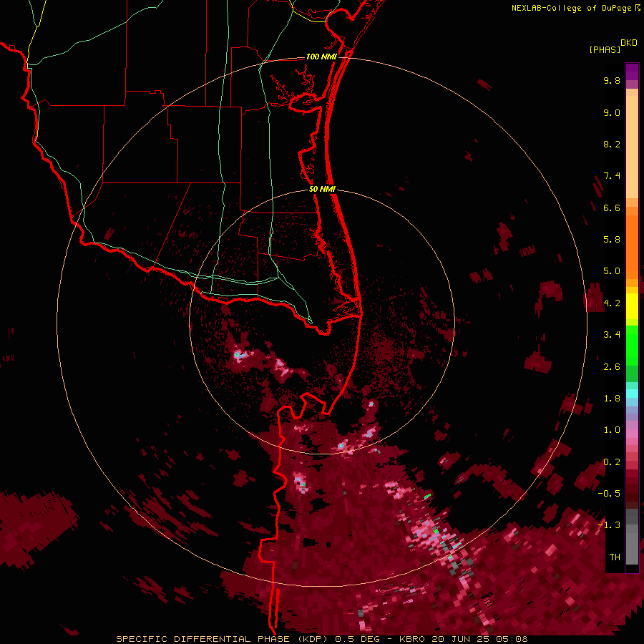Image resolution: width=644 pixels, height=644 pixels.
Task: Click the 6.6 scale value
Action: 612,208
